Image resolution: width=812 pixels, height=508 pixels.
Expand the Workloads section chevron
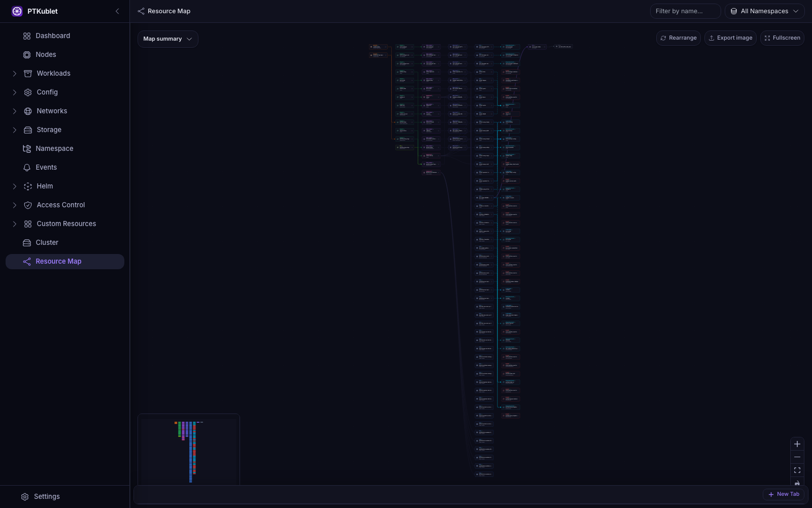coord(15,74)
